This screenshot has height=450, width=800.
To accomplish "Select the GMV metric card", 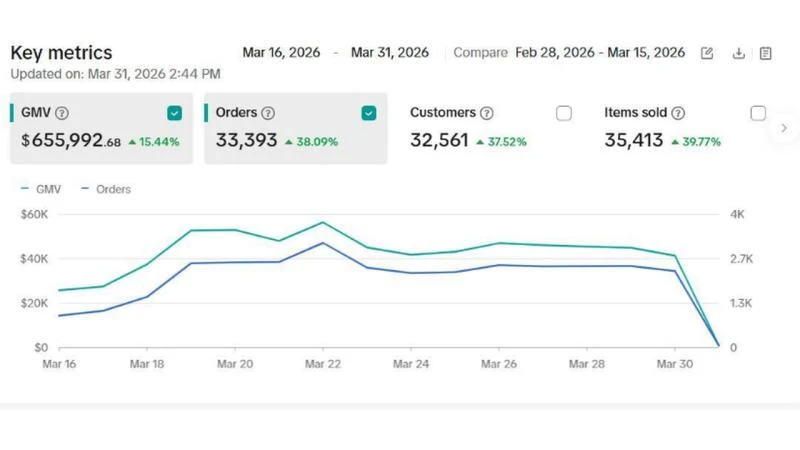I will coord(102,128).
